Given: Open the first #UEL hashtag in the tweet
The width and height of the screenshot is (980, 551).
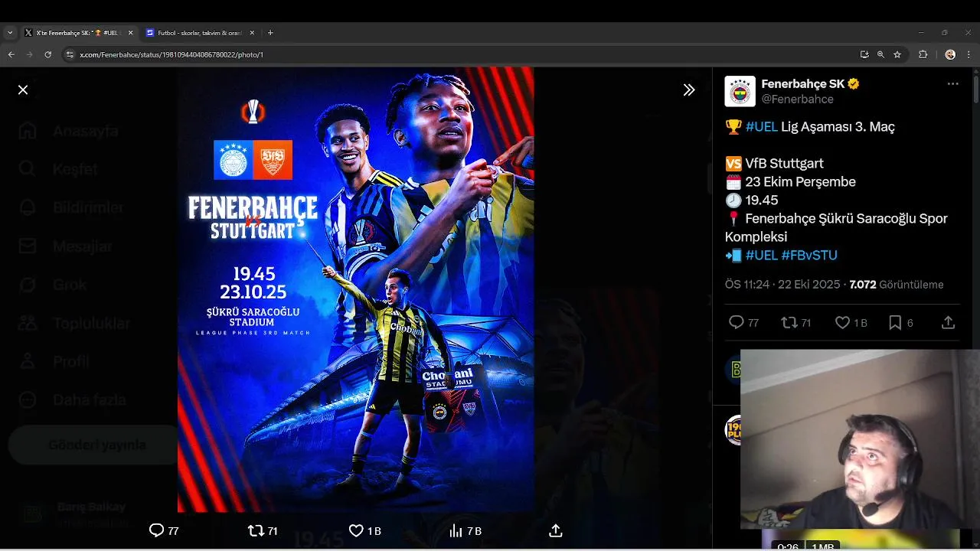Looking at the screenshot, I should coord(762,127).
